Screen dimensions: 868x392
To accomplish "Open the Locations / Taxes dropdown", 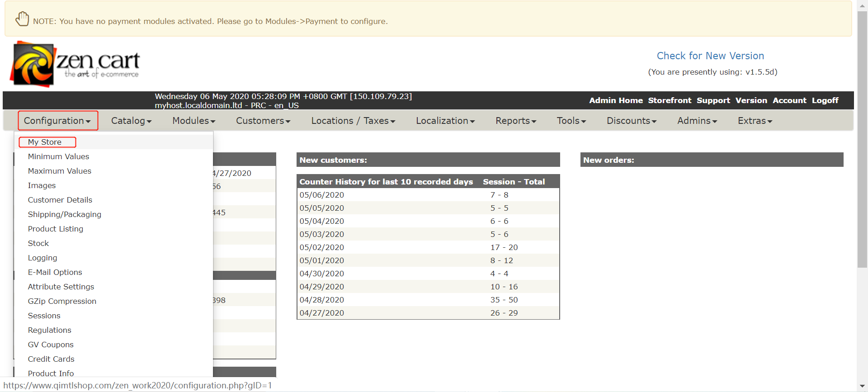I will [x=353, y=121].
